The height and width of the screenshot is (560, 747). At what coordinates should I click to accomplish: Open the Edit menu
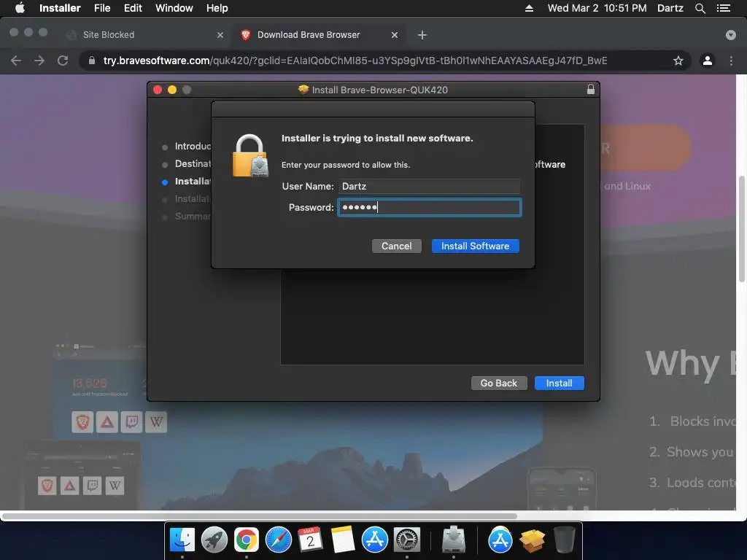point(133,8)
